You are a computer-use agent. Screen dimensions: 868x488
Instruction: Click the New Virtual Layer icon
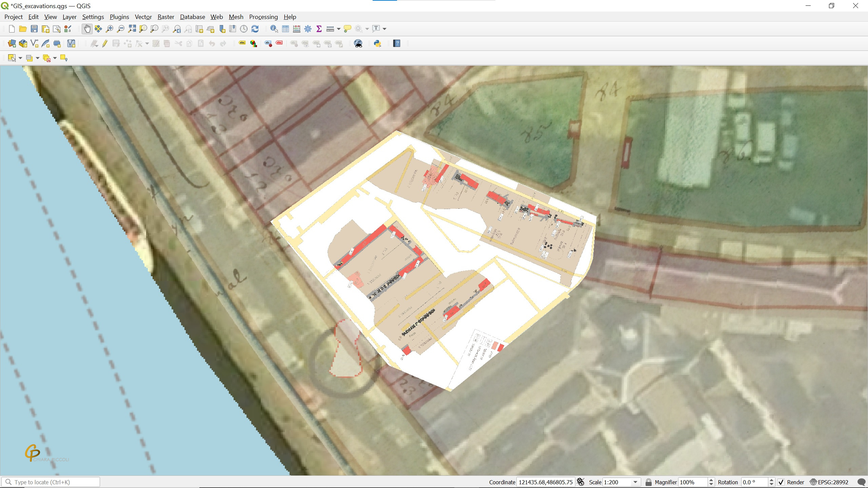(x=71, y=43)
